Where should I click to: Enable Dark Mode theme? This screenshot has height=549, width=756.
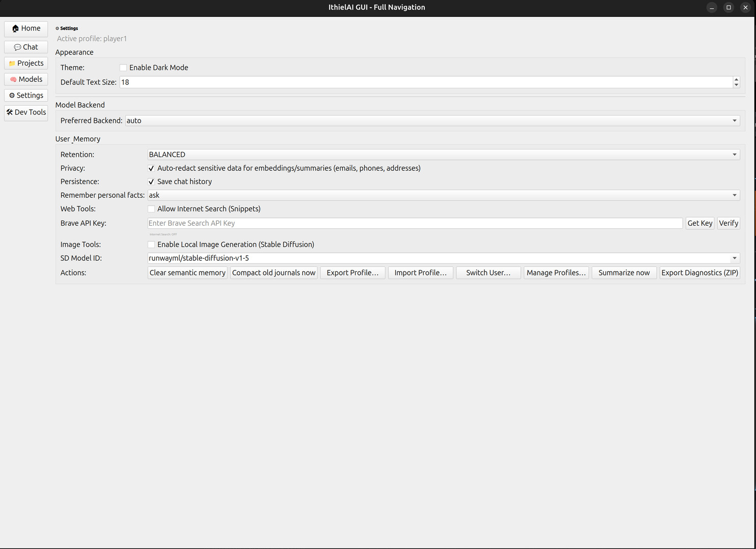(123, 68)
